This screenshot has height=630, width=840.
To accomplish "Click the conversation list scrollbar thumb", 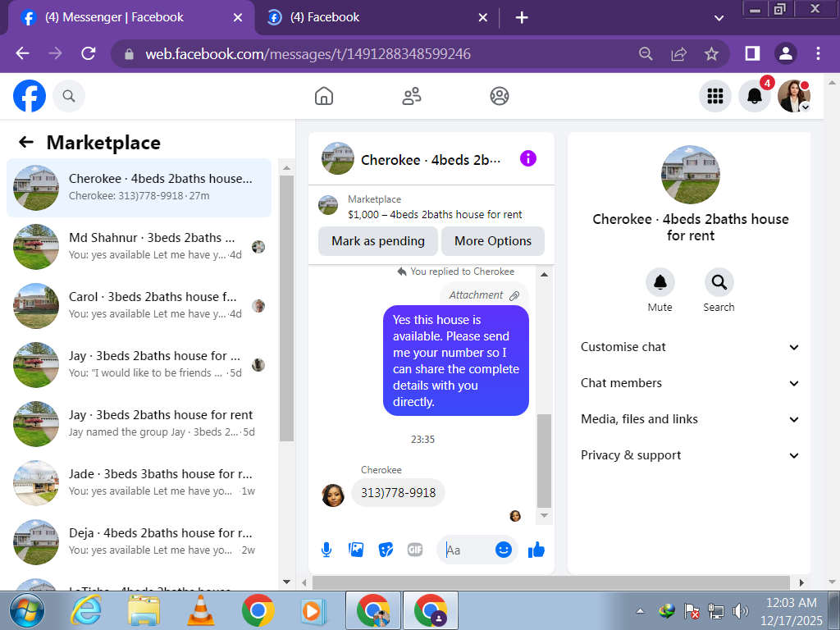I will 286,308.
